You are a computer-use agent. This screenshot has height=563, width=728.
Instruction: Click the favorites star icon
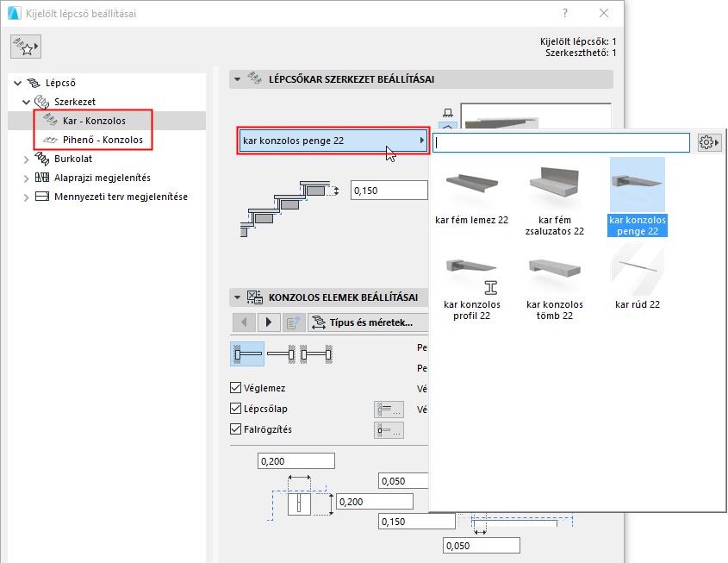click(x=25, y=46)
